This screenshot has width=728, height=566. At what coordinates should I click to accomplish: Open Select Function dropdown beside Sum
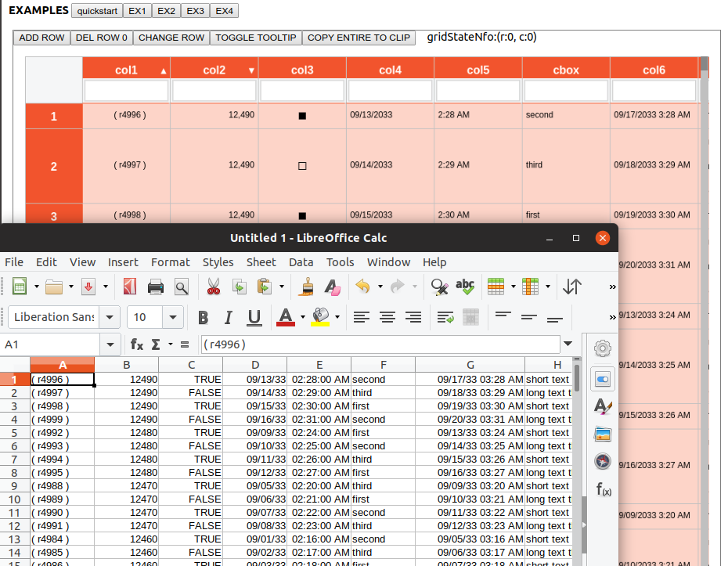[x=171, y=344]
